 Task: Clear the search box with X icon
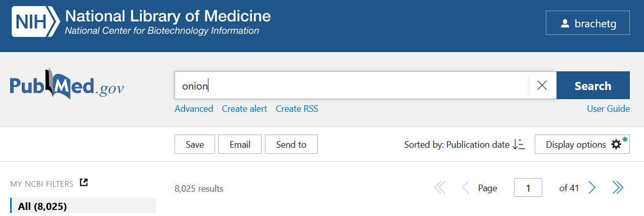click(x=542, y=85)
